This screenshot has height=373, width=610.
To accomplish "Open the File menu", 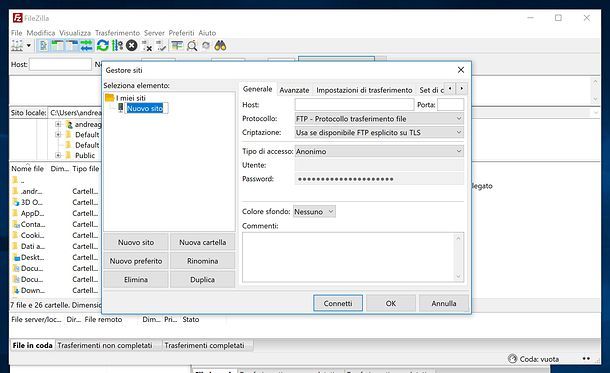I will pos(17,33).
